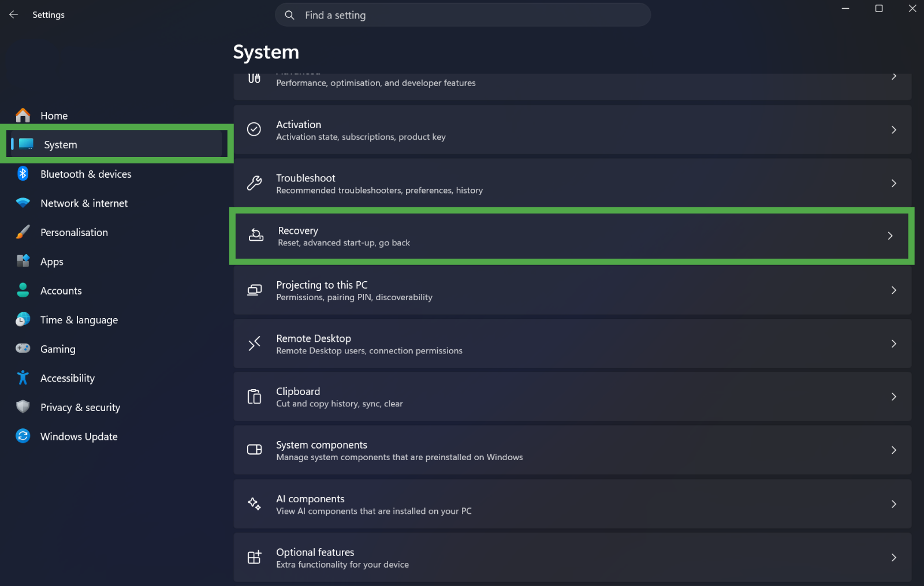The width and height of the screenshot is (924, 586).
Task: Open Troubleshoot settings entry
Action: (572, 183)
